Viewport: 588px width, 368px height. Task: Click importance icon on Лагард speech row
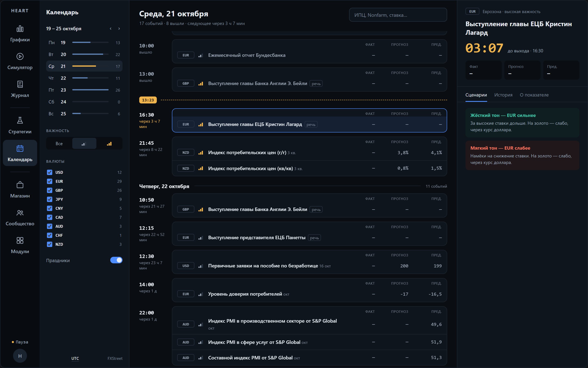[200, 125]
